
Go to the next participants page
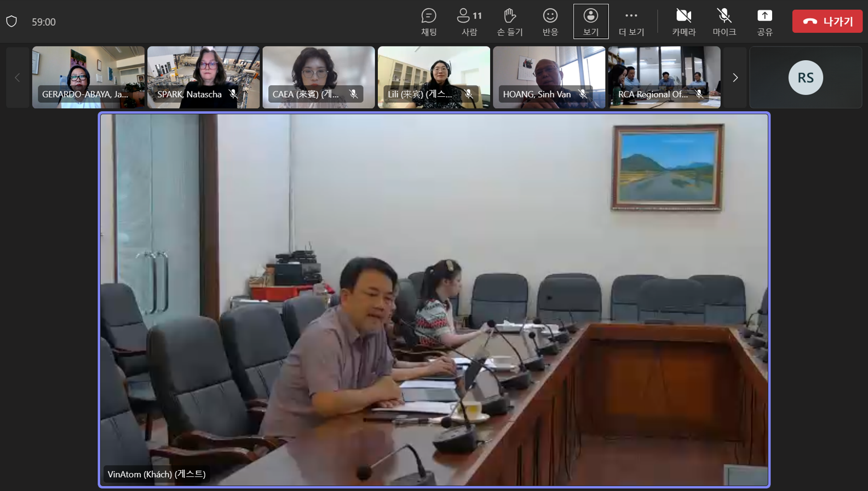pyautogui.click(x=735, y=78)
